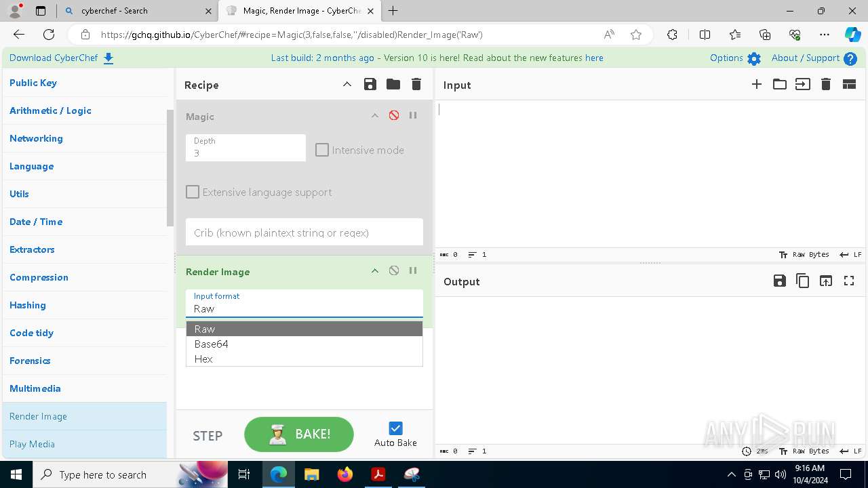This screenshot has width=868, height=488.
Task: Save output to file
Action: pyautogui.click(x=780, y=281)
